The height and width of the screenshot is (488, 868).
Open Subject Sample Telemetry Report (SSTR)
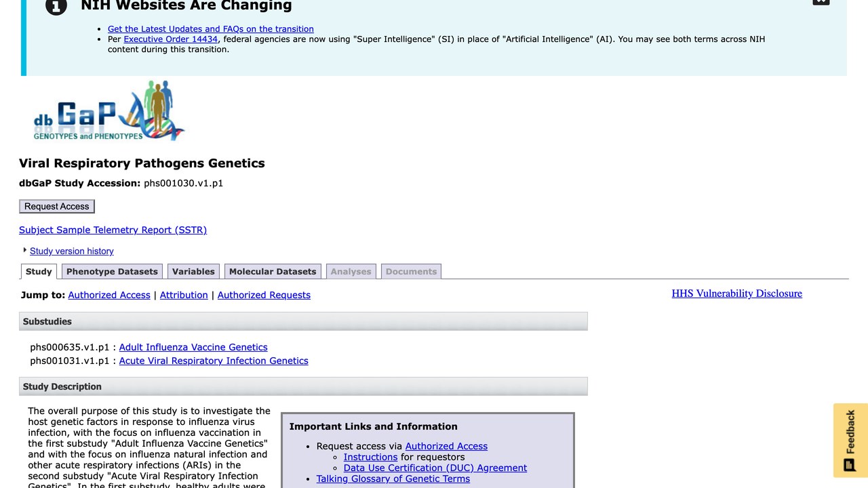pyautogui.click(x=113, y=230)
